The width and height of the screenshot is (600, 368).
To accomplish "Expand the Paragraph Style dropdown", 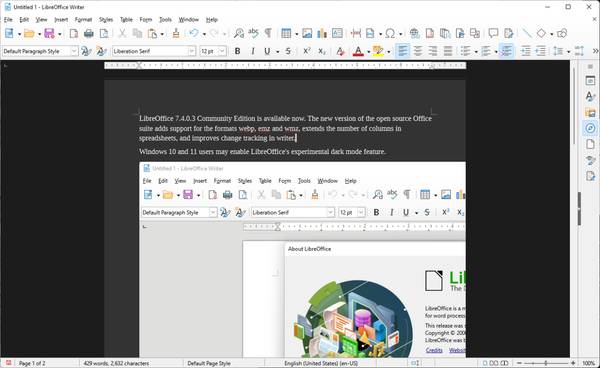I will [74, 51].
